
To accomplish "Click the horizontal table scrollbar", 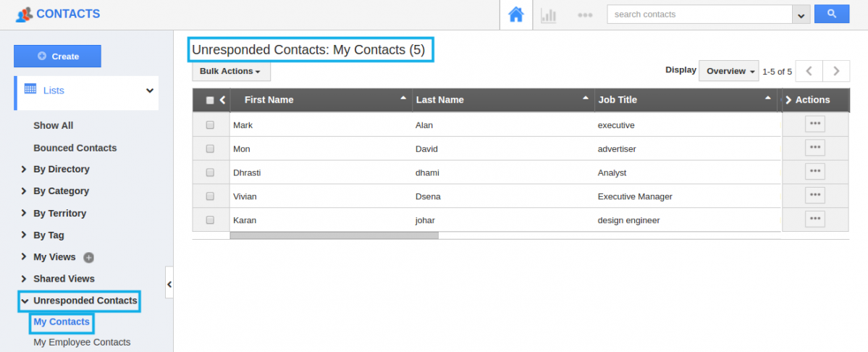I will [x=334, y=235].
